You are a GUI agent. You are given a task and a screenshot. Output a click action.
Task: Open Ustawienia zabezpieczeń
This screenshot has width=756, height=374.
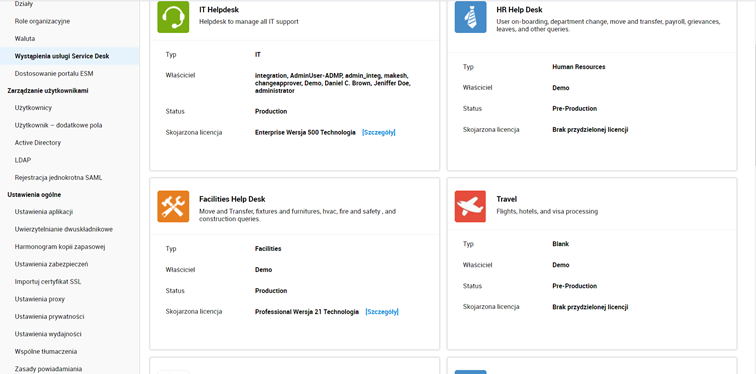pyautogui.click(x=51, y=264)
